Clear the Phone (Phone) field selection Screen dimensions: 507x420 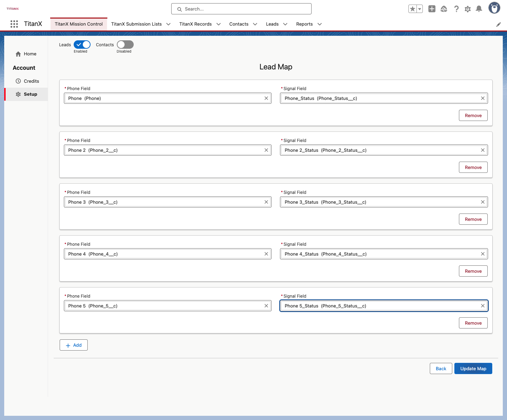click(x=266, y=98)
